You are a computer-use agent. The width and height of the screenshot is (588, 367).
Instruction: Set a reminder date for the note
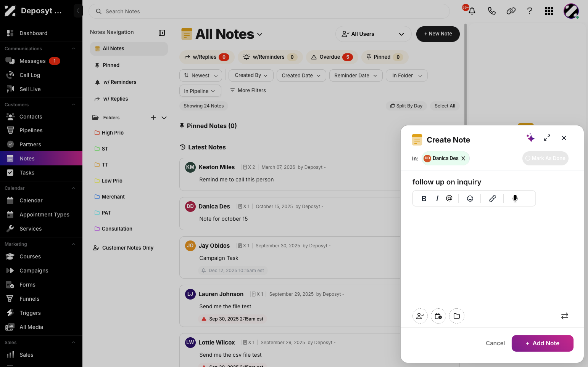pyautogui.click(x=438, y=316)
